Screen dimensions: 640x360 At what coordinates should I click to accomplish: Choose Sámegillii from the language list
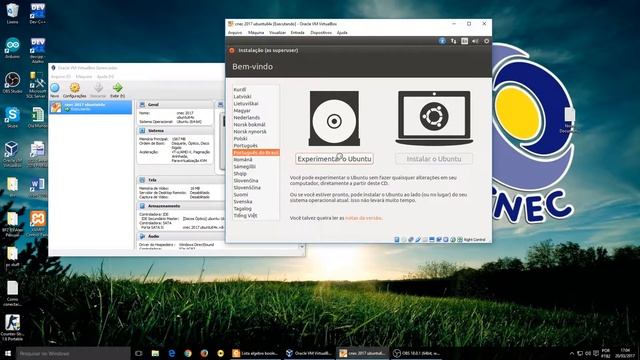click(244, 167)
